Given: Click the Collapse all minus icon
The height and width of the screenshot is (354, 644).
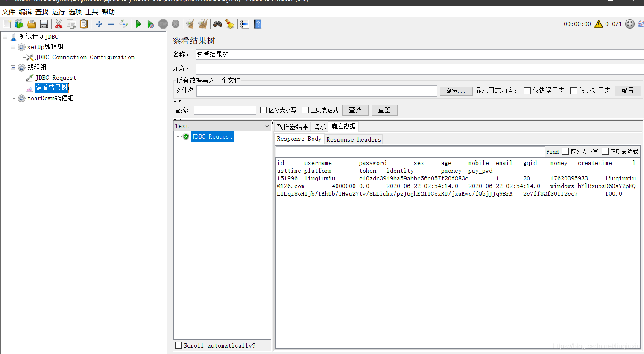Looking at the screenshot, I should pos(111,24).
